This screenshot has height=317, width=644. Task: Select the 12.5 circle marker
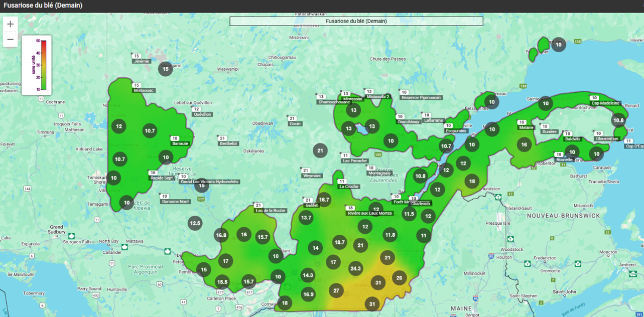(195, 223)
